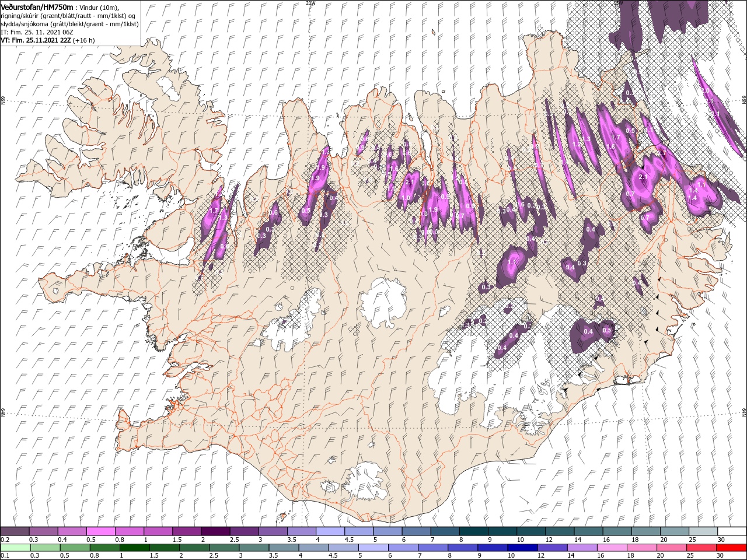
Task: Pick the light pink 16 mm rain swatch
Action: point(612,548)
